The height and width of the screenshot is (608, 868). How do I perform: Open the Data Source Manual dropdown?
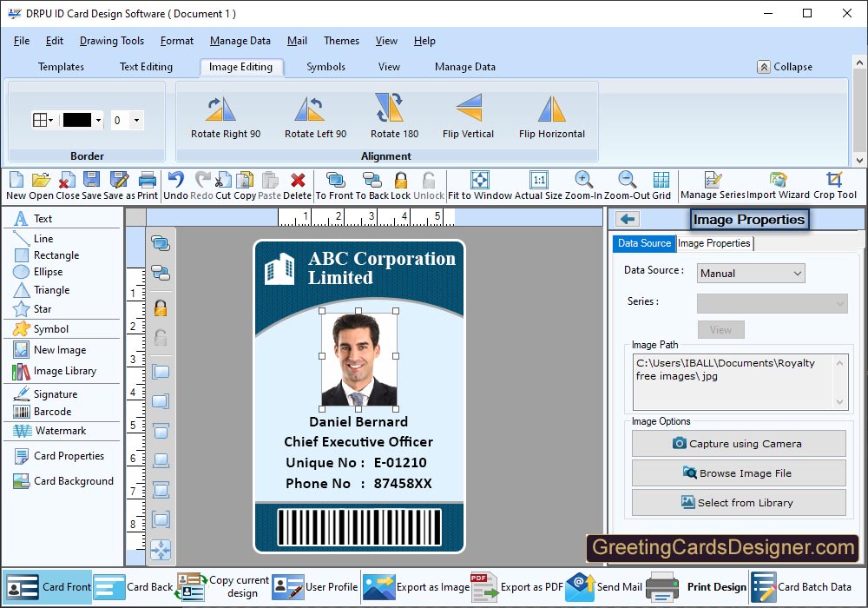coord(751,274)
